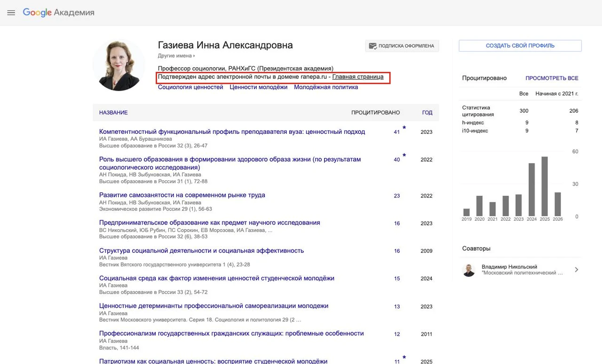Click asterisk next to citation count 40
Screen dimensions: 602x364
(x=404, y=156)
